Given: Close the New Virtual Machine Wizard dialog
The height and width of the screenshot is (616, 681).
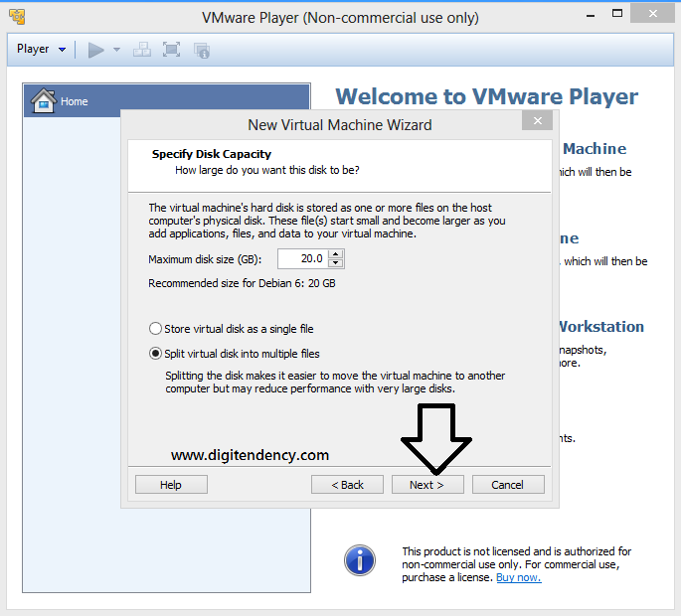Looking at the screenshot, I should pyautogui.click(x=537, y=120).
